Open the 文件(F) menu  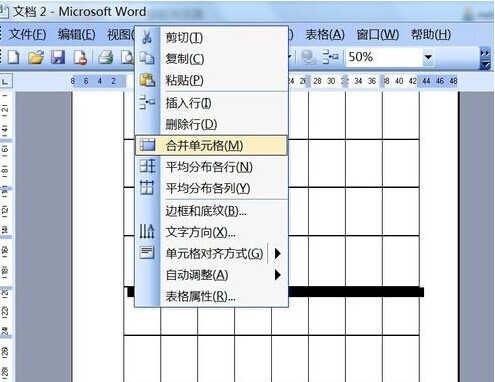(x=27, y=34)
